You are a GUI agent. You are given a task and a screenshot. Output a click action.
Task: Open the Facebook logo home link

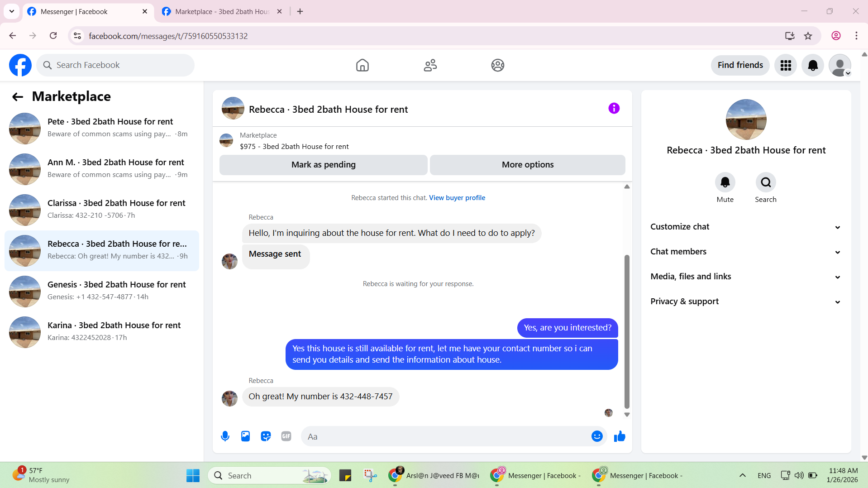[x=20, y=65]
